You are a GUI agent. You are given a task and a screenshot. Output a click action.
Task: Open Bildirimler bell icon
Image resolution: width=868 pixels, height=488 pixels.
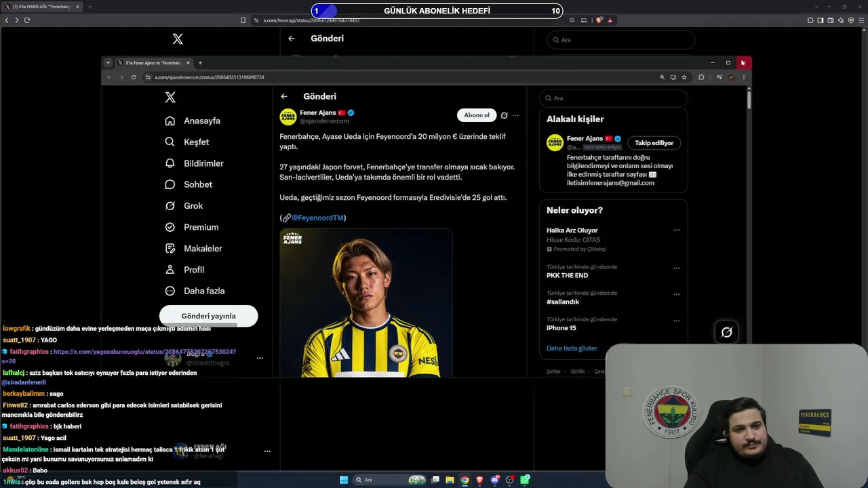click(x=170, y=163)
